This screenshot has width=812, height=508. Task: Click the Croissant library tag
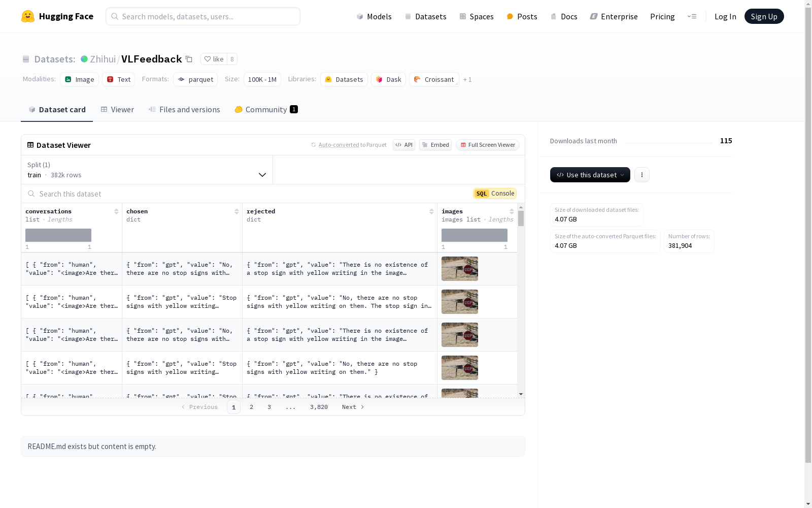click(434, 79)
